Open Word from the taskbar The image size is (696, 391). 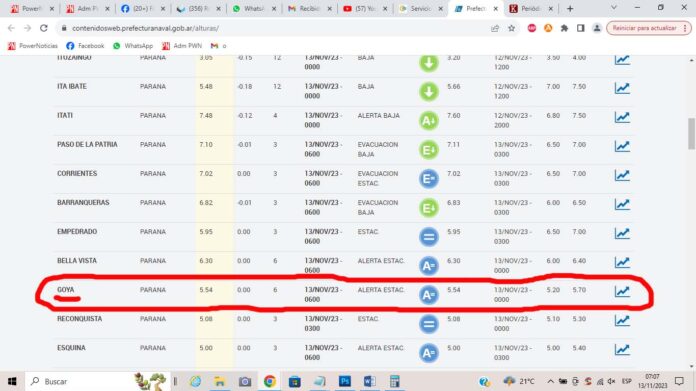[x=369, y=381]
